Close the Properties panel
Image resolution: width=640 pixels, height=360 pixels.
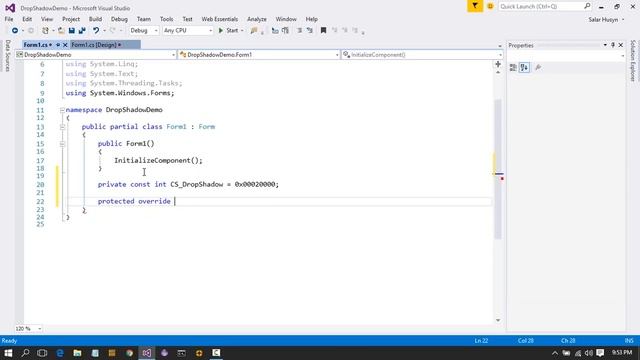(621, 45)
